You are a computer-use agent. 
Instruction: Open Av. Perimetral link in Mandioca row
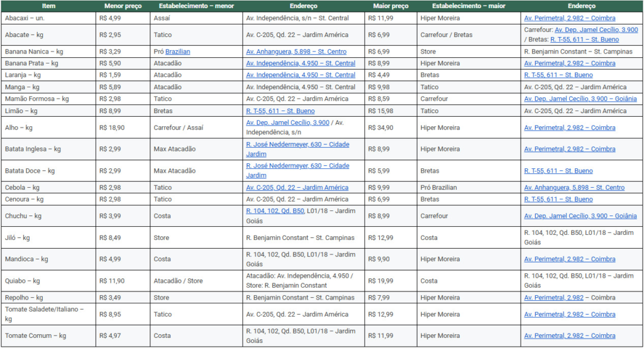coord(570,259)
